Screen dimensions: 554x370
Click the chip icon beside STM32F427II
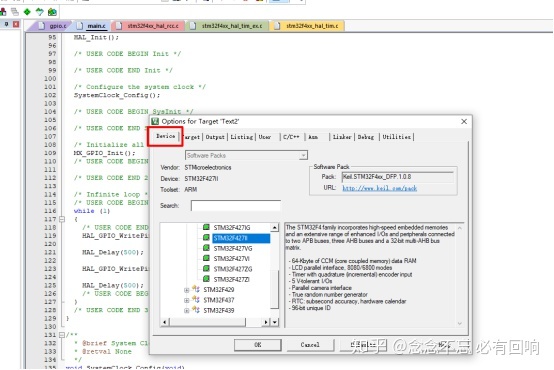point(206,237)
